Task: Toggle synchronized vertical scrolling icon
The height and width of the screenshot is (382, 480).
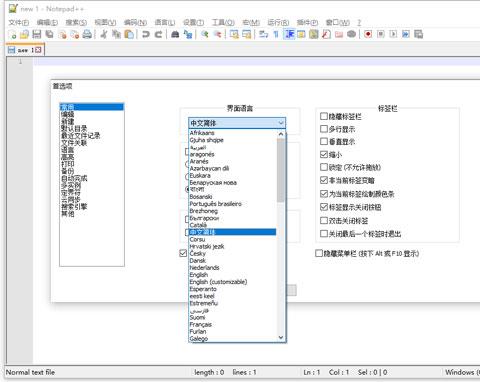Action: 234,34
